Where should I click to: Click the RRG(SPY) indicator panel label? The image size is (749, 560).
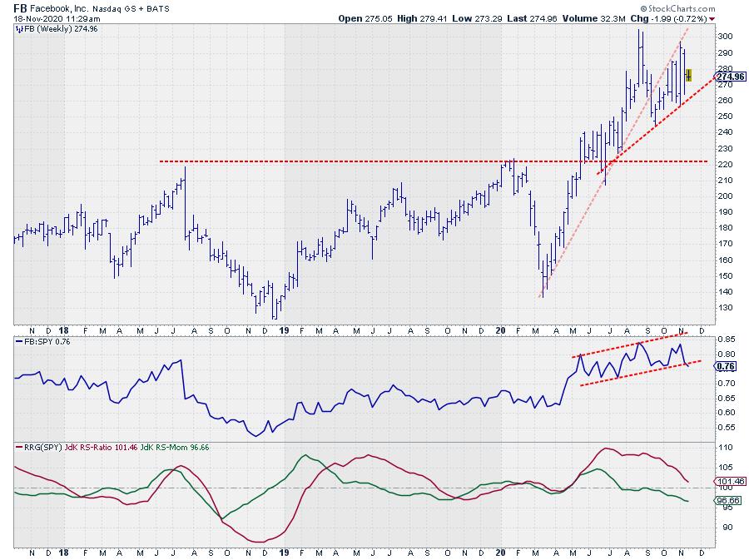(x=38, y=448)
